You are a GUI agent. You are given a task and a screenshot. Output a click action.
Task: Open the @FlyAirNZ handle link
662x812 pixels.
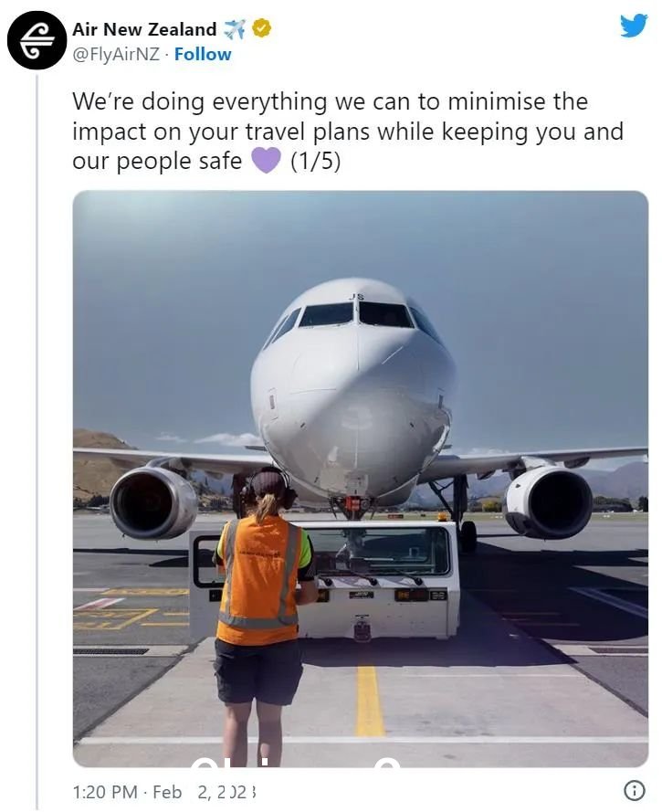pos(116,55)
